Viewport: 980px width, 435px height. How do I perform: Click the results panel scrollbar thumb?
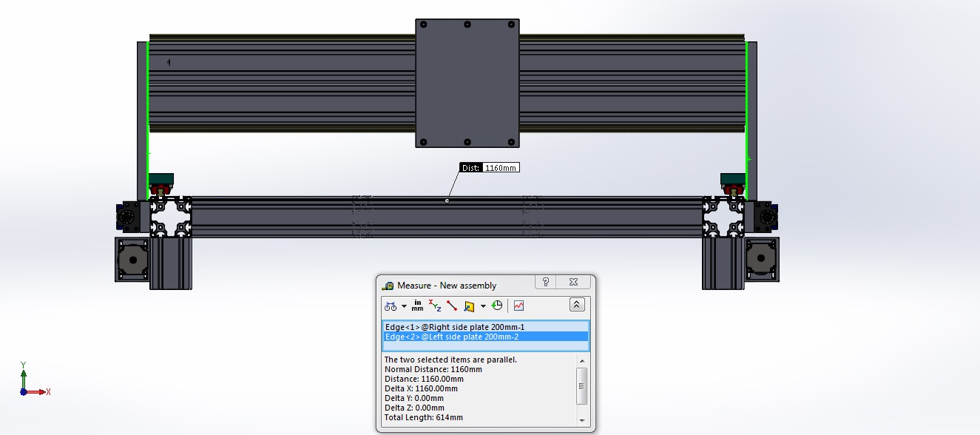coord(582,385)
